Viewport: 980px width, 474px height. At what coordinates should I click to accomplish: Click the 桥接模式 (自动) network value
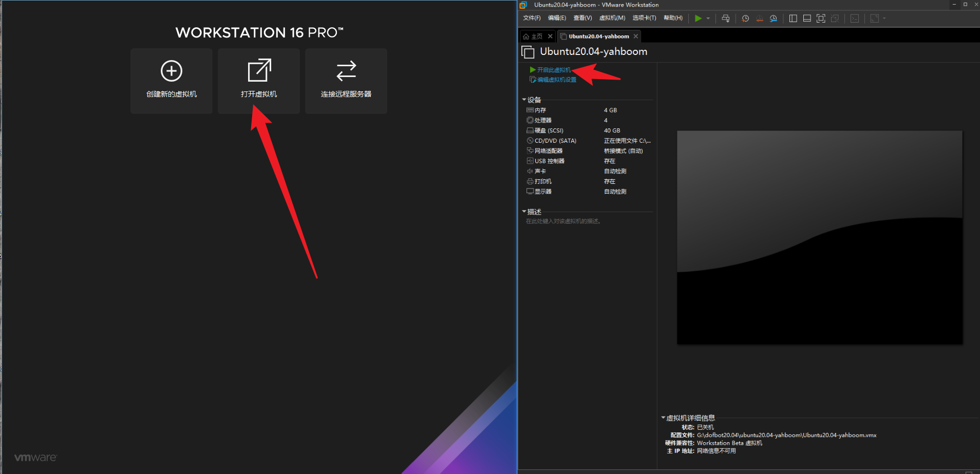[623, 151]
